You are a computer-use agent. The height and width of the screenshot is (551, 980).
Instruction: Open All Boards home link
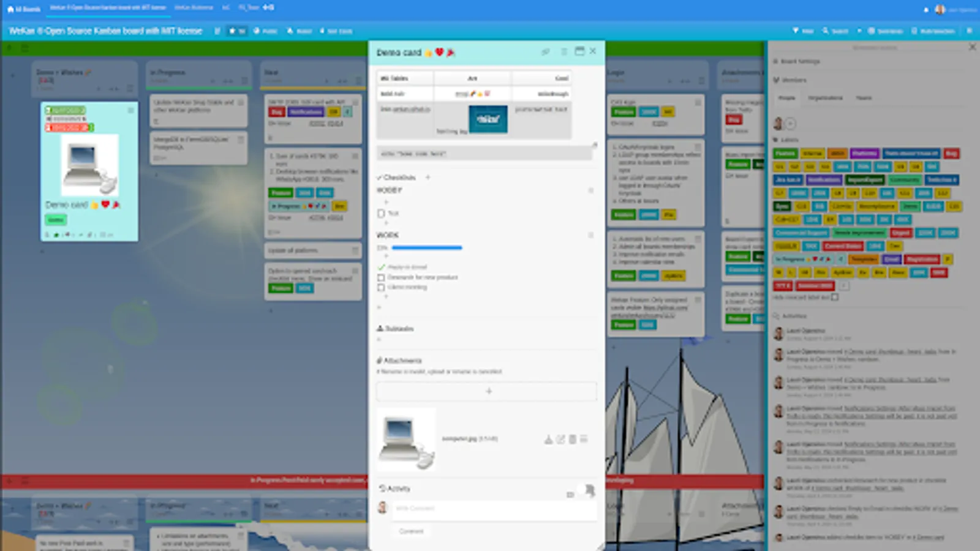(24, 9)
